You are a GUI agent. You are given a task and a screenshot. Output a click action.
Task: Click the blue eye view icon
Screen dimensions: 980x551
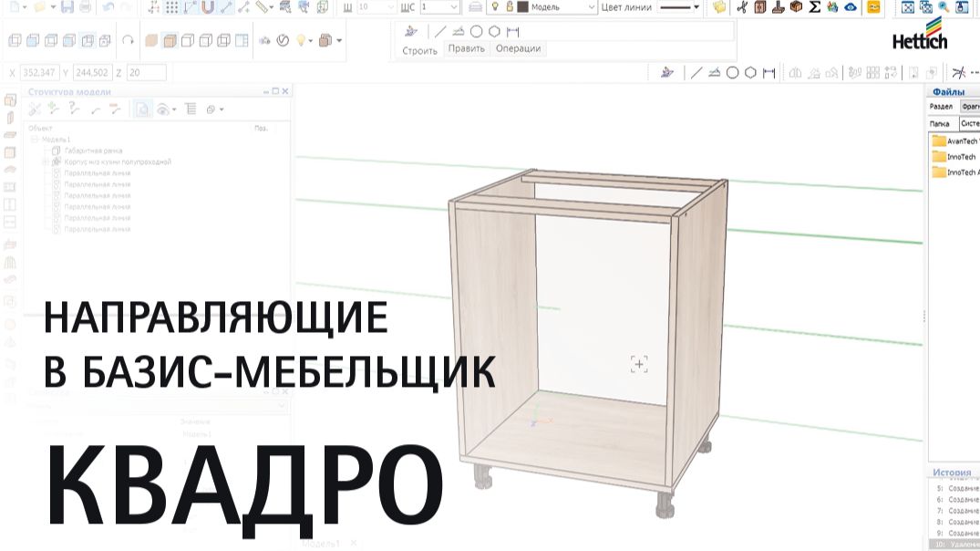[851, 7]
